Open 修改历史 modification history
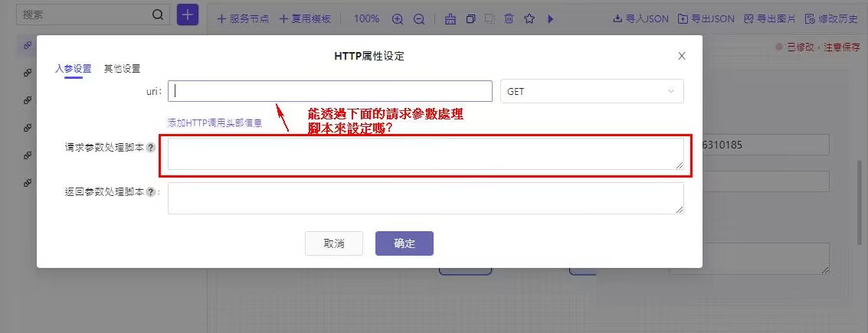Image resolution: width=868 pixels, height=333 pixels. 832,19
